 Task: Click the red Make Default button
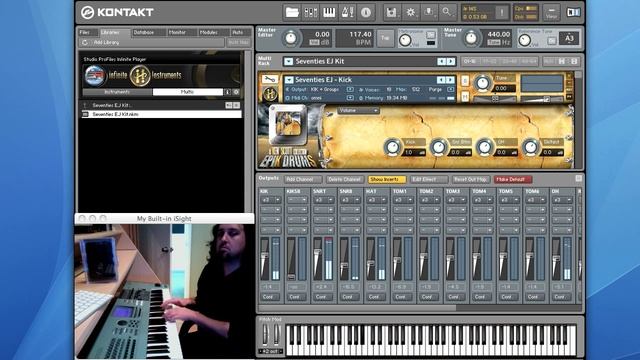(x=512, y=180)
